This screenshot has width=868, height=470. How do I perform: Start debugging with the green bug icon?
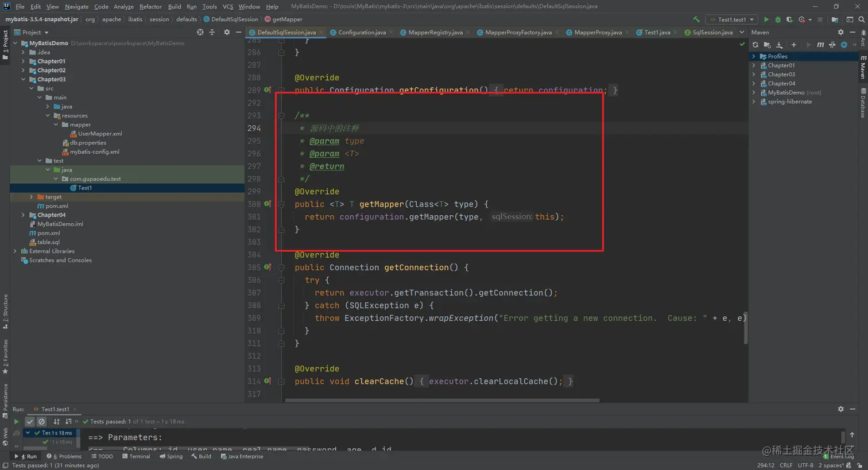[x=778, y=20]
